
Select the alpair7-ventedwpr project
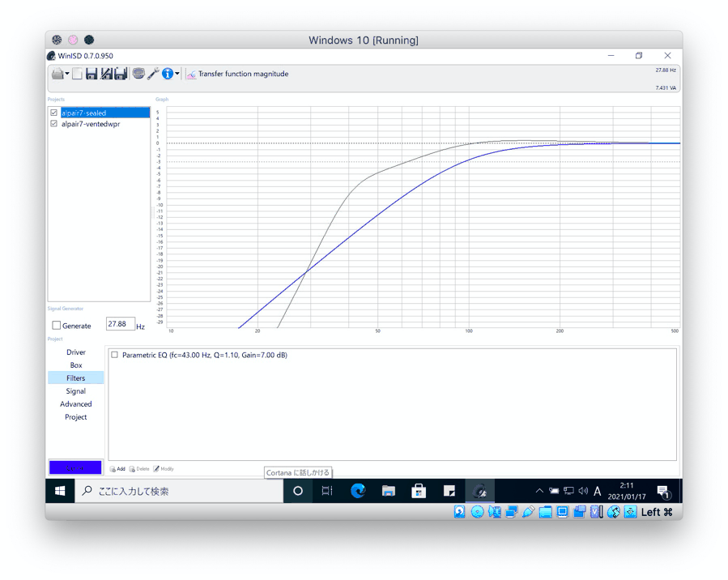[91, 124]
